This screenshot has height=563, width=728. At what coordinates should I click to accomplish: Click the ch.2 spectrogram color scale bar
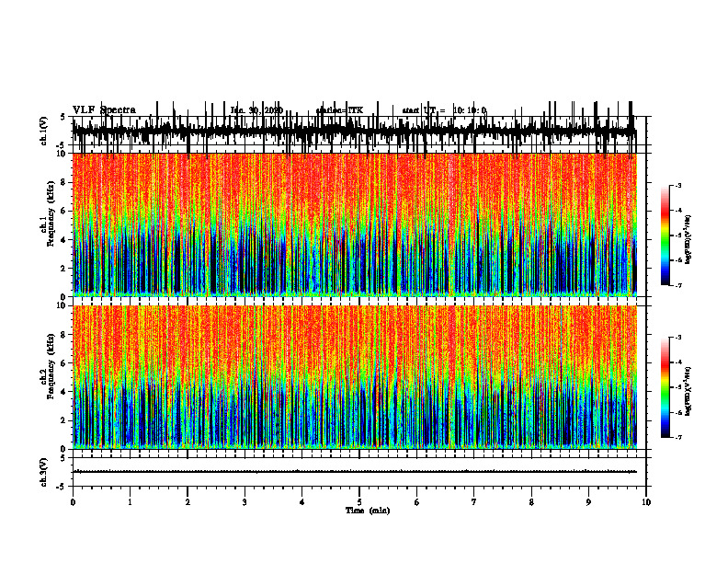(x=665, y=387)
